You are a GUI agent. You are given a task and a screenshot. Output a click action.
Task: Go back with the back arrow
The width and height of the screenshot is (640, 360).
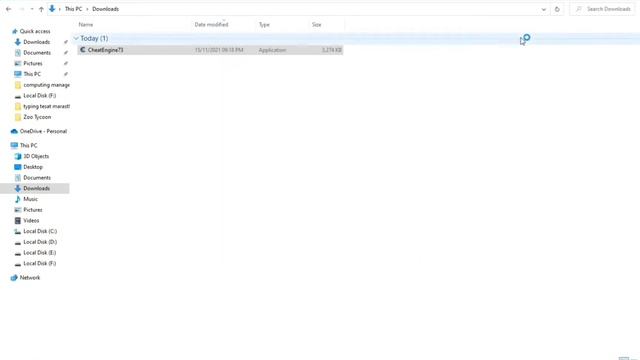[9, 9]
